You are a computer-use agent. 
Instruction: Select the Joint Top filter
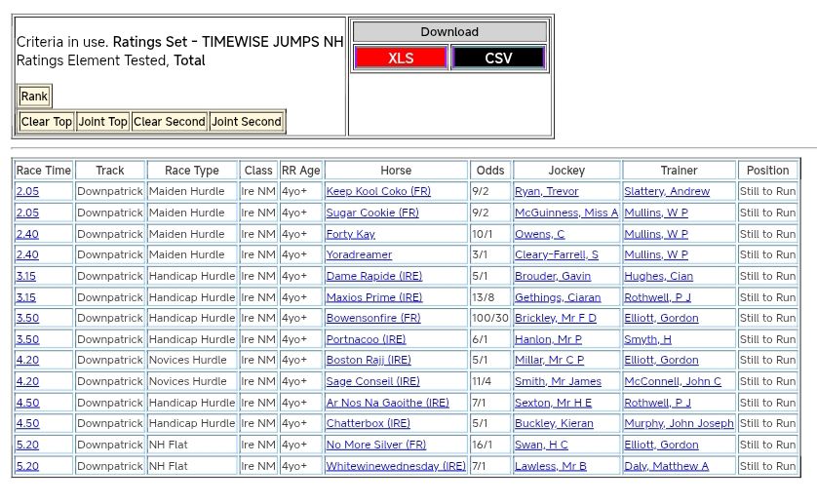point(103,122)
